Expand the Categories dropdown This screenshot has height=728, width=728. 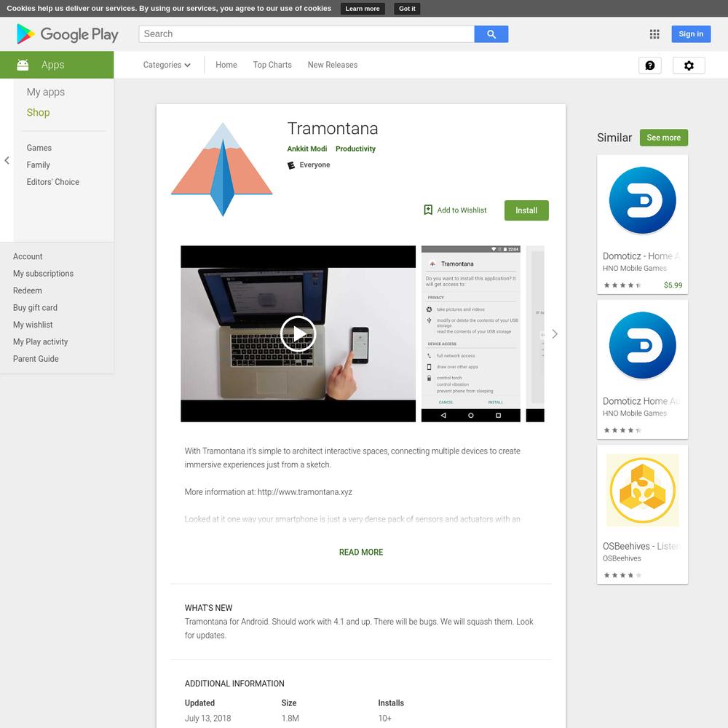(x=167, y=65)
